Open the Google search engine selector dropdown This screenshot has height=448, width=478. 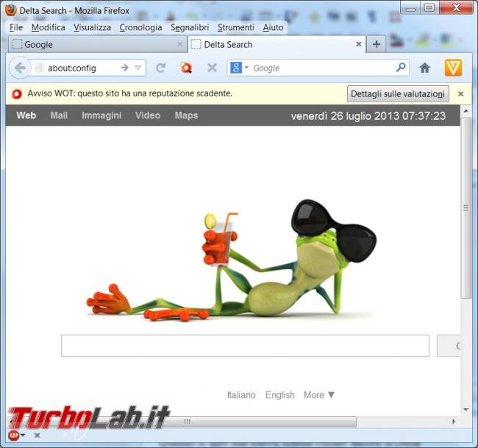coord(239,68)
